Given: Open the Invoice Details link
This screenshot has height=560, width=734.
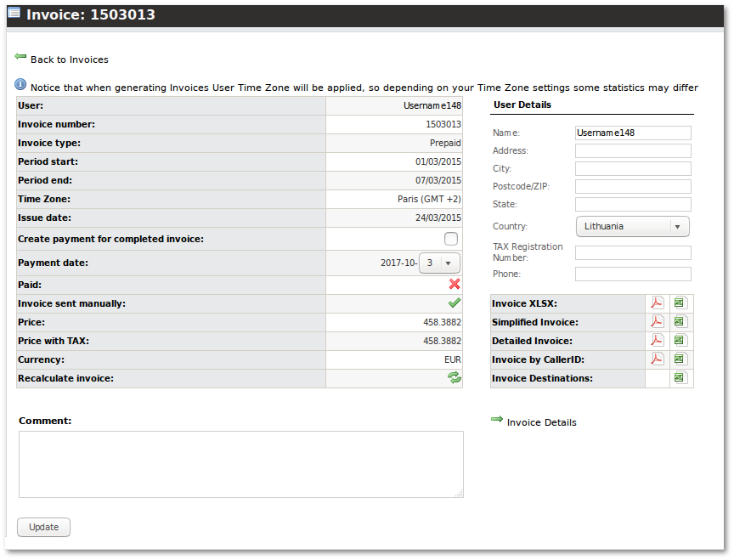Looking at the screenshot, I should 541,422.
